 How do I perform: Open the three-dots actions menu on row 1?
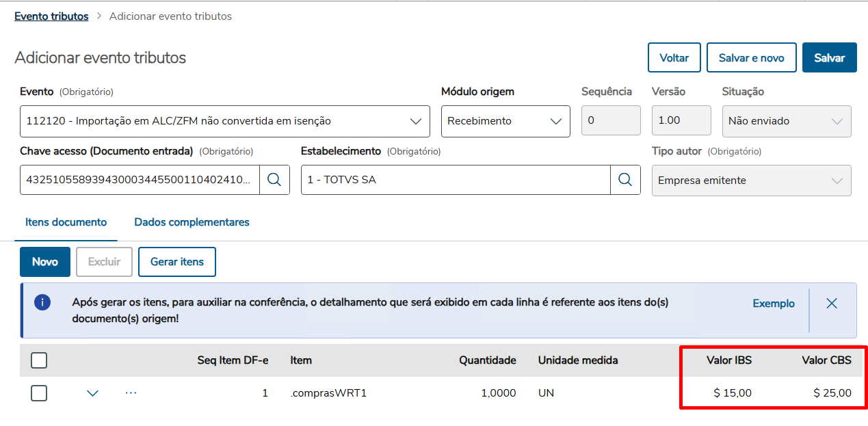pyautogui.click(x=131, y=393)
